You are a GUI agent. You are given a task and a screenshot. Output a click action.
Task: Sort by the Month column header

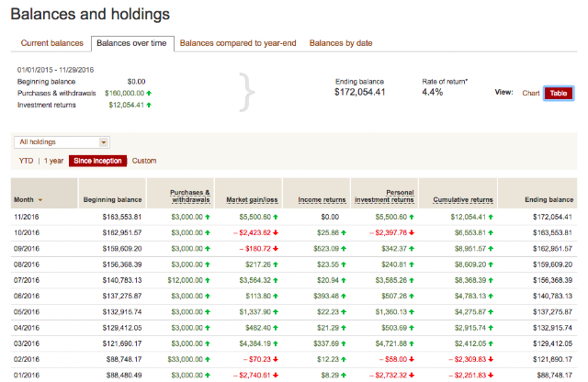click(x=24, y=200)
